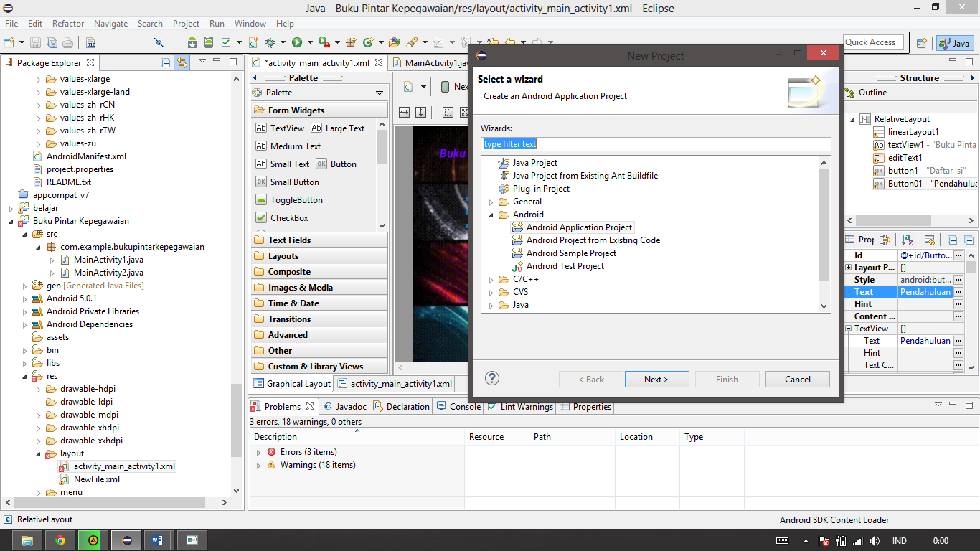980x551 pixels.
Task: Expand the Warnings (18 items) row
Action: click(259, 466)
